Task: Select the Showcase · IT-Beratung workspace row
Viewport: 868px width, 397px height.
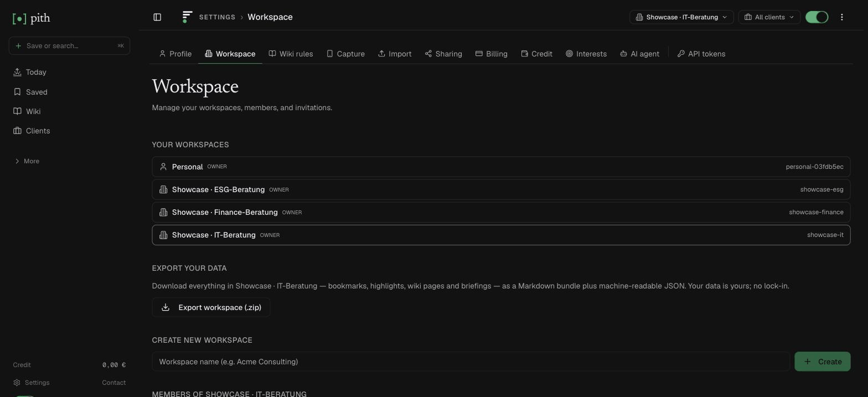Action: (501, 235)
